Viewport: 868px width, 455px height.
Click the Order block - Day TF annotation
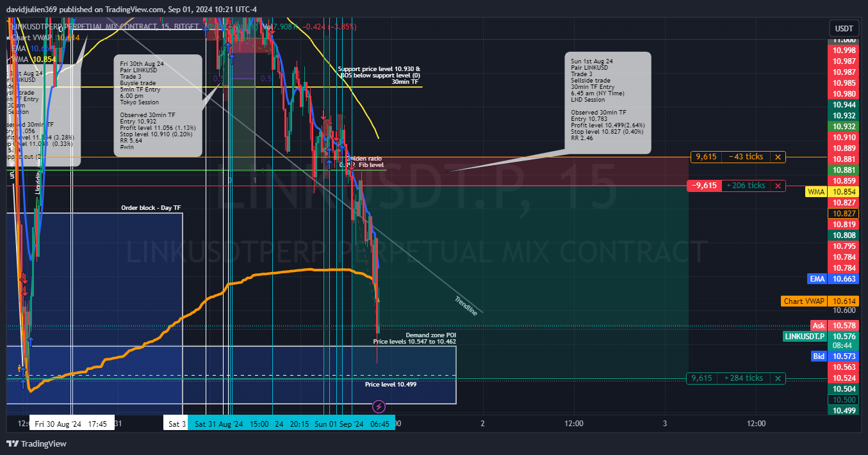pyautogui.click(x=151, y=208)
